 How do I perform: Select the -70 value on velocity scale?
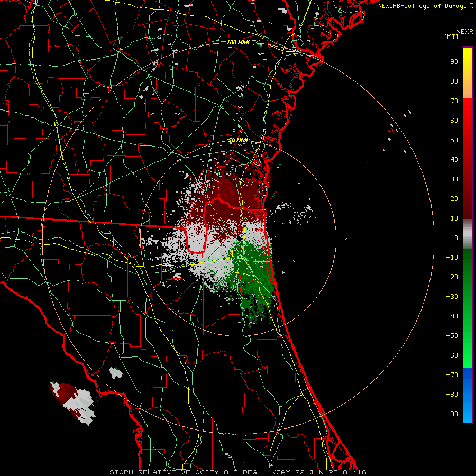coord(452,375)
